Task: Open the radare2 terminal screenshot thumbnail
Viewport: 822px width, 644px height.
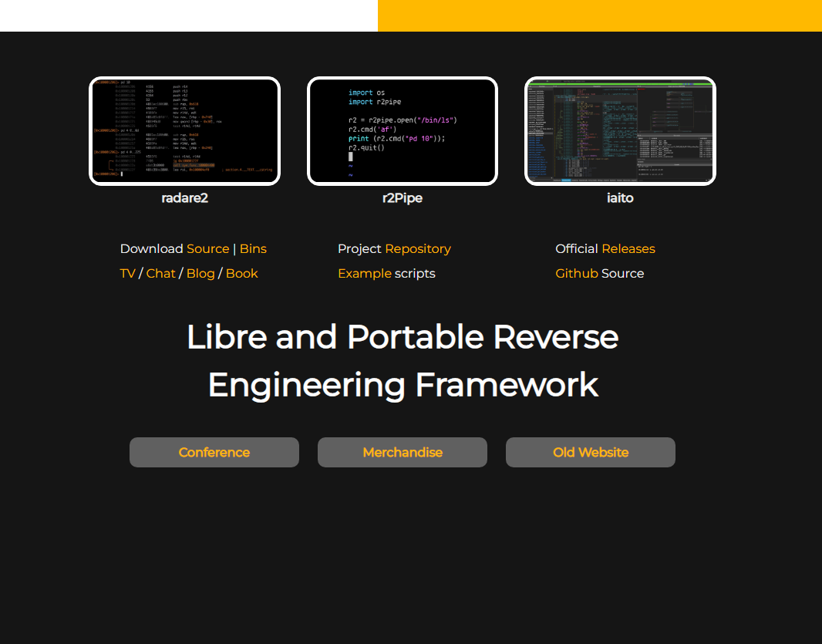Action: pos(184,131)
